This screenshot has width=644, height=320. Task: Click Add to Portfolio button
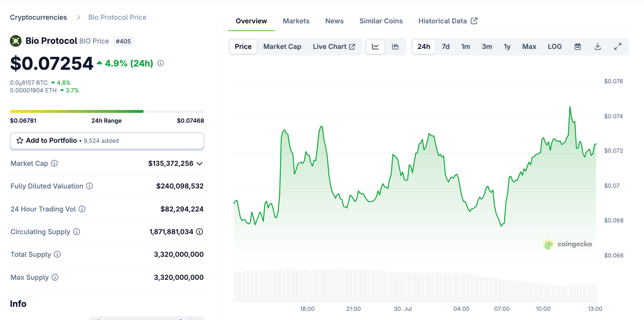[x=107, y=141]
